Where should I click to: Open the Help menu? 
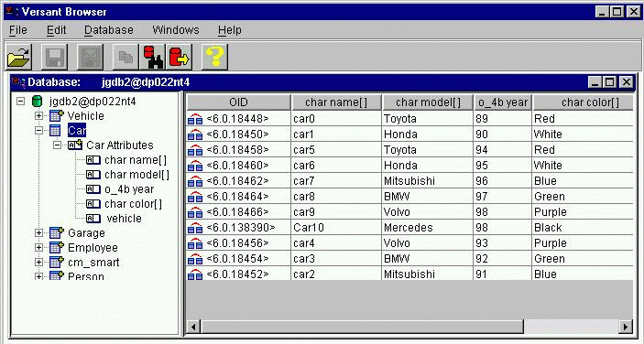click(230, 30)
